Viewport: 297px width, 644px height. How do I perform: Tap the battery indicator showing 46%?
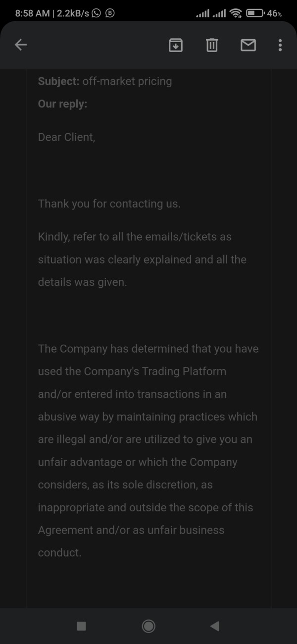pyautogui.click(x=263, y=13)
